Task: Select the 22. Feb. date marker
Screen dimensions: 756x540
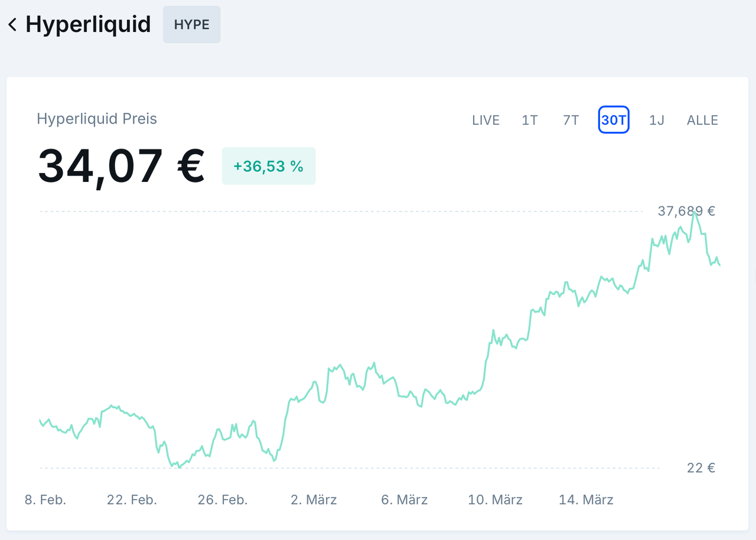Action: [x=131, y=499]
